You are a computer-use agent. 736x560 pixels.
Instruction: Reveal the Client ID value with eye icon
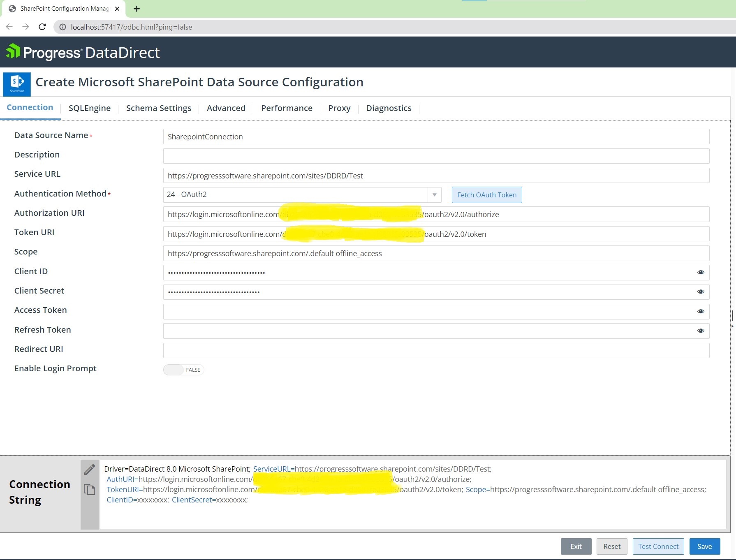click(701, 272)
